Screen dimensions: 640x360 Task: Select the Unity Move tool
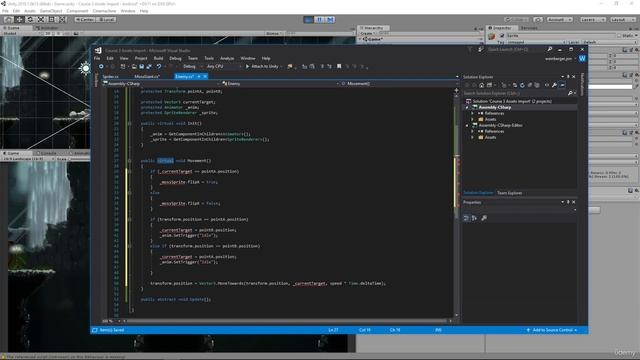(19, 19)
